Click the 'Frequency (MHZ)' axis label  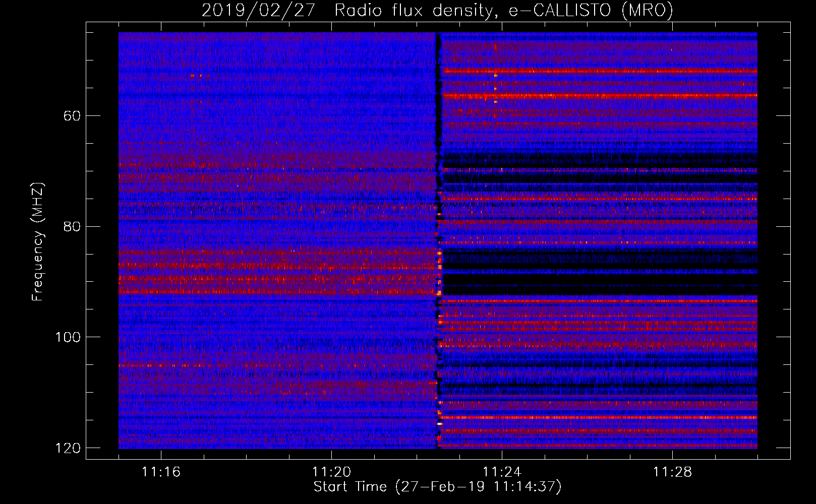38,241
